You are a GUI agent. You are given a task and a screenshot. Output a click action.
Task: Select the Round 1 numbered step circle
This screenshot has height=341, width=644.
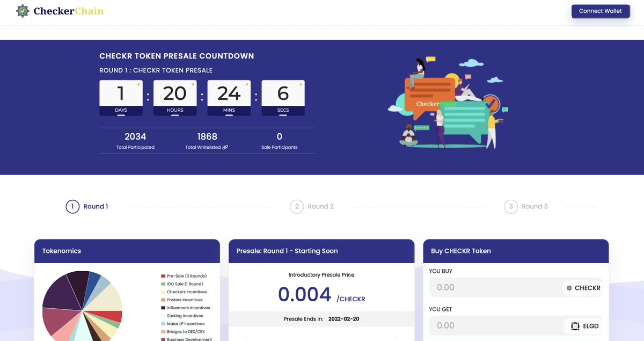(72, 206)
